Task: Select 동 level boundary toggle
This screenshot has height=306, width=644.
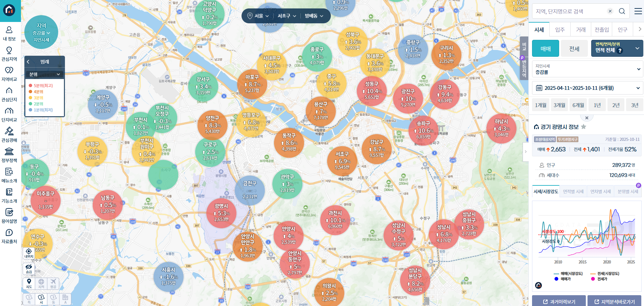Action: (53, 299)
